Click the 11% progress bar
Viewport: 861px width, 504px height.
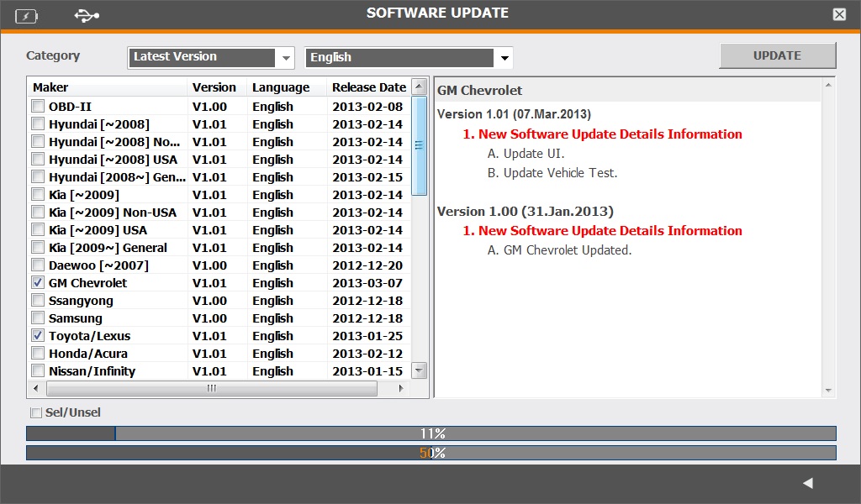click(x=431, y=433)
